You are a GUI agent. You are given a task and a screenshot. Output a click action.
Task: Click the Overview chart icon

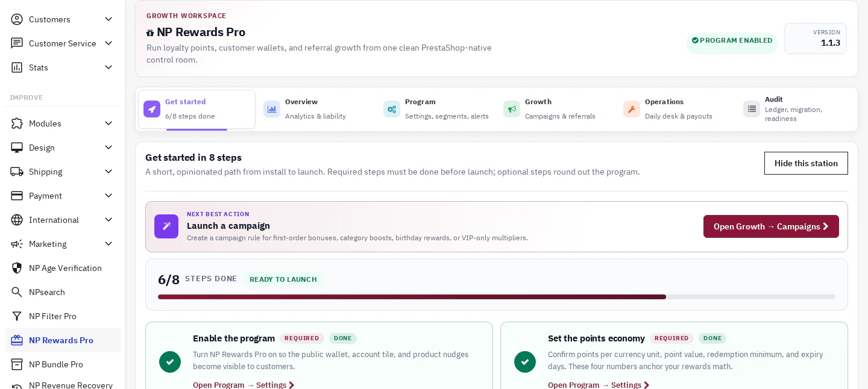(x=272, y=109)
